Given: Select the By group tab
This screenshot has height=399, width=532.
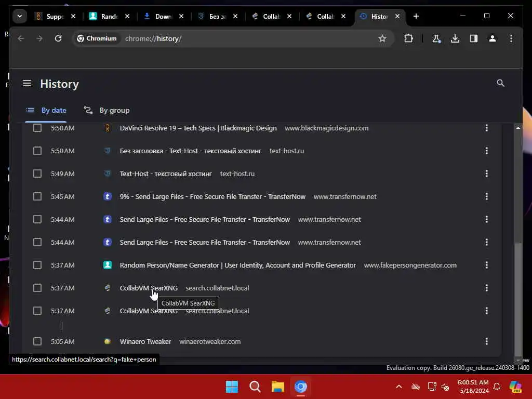Looking at the screenshot, I should (107, 111).
